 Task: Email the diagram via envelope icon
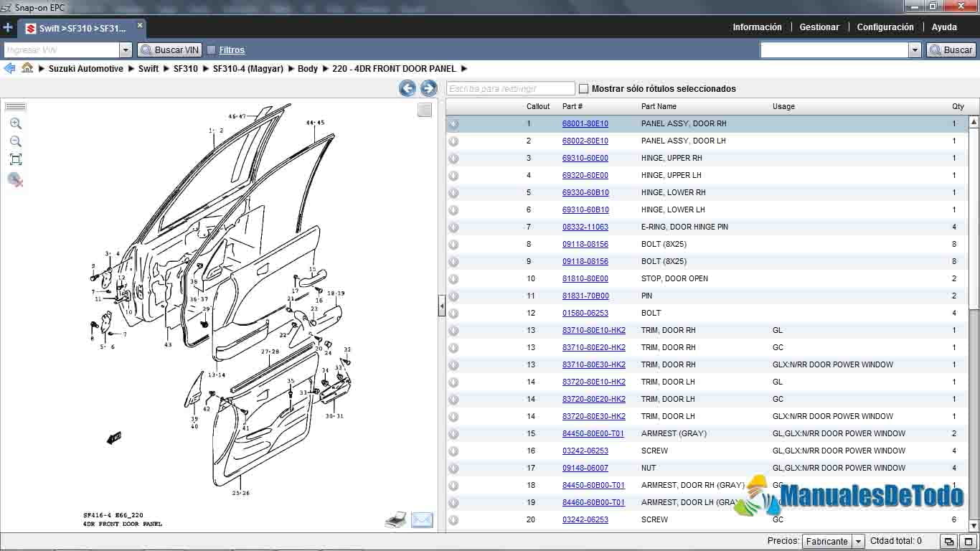[x=422, y=520]
